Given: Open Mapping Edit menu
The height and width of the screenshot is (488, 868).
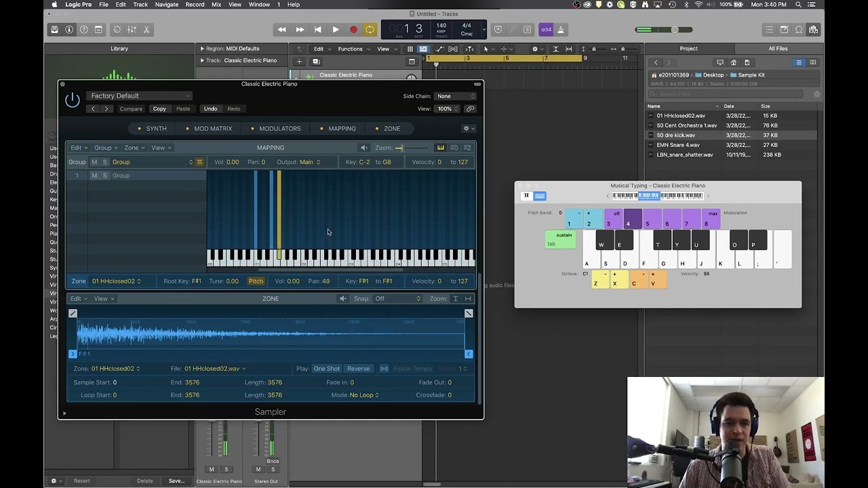Looking at the screenshot, I should pyautogui.click(x=79, y=148).
